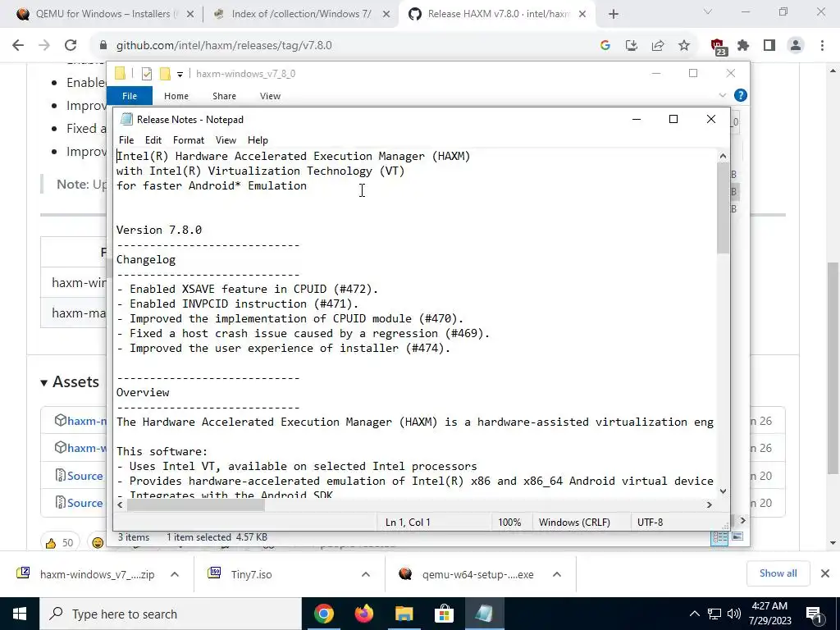Click the New folder icon in Explorer title bar
This screenshot has height=630, width=840.
(x=165, y=73)
